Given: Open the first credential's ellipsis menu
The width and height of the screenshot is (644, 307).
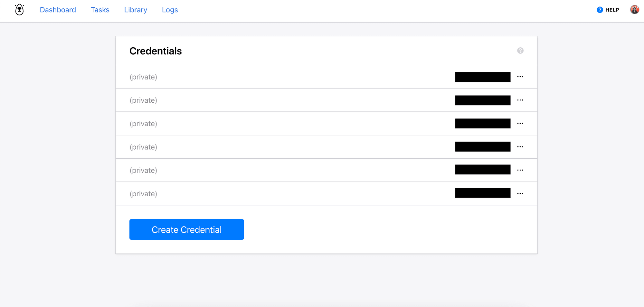Looking at the screenshot, I should (x=520, y=77).
